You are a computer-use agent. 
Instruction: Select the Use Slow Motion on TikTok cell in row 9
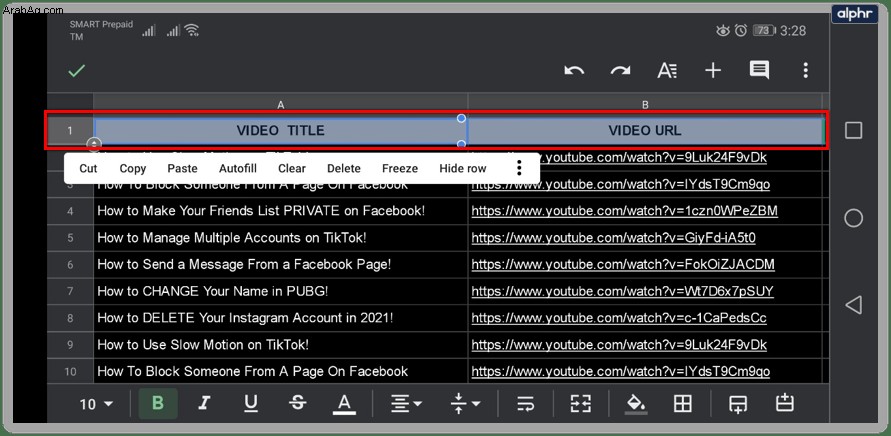click(281, 344)
